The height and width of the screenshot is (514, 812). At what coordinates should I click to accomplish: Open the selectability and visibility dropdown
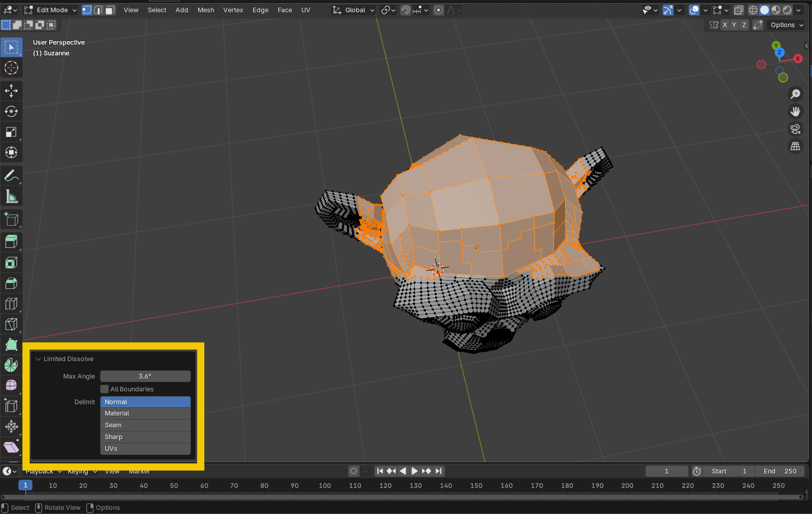coord(650,10)
